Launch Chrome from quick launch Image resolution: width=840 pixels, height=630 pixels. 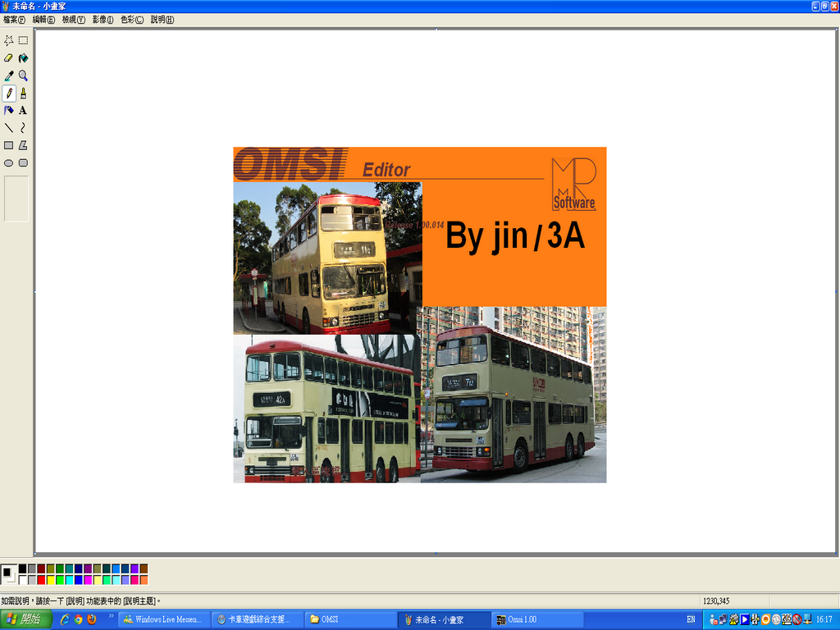79,620
